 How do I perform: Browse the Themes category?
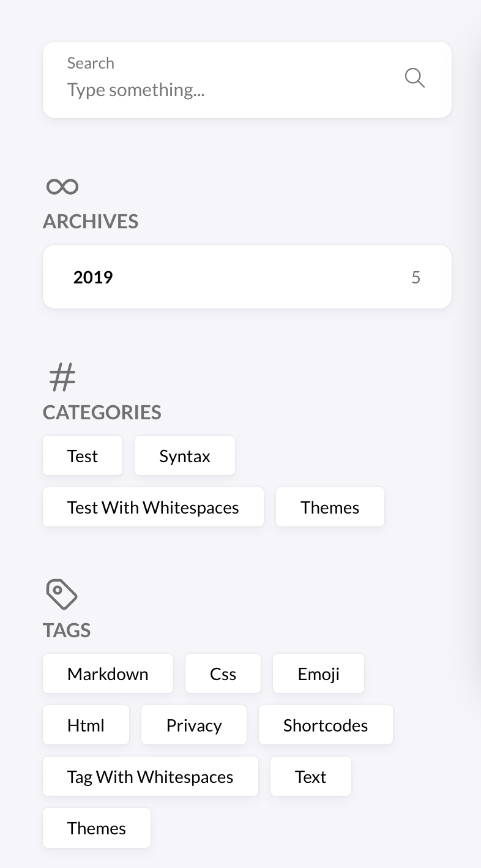[x=330, y=507]
